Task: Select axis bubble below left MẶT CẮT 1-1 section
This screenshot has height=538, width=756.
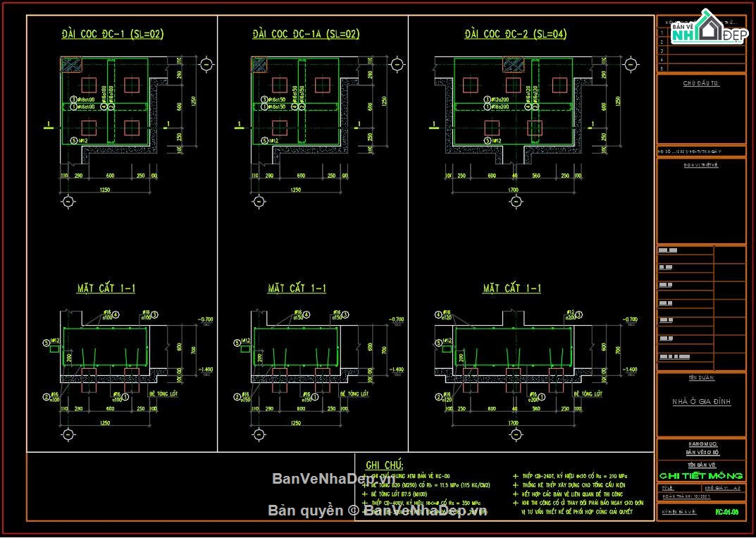Action: [68, 433]
